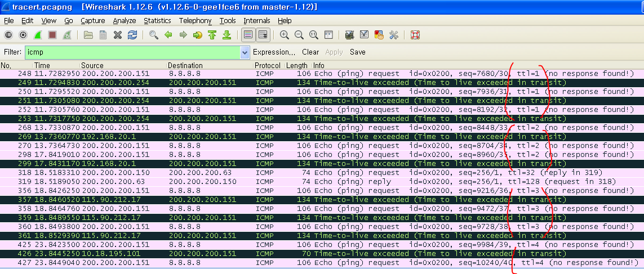Open the Analyze menu
644x274 pixels.
click(x=125, y=20)
